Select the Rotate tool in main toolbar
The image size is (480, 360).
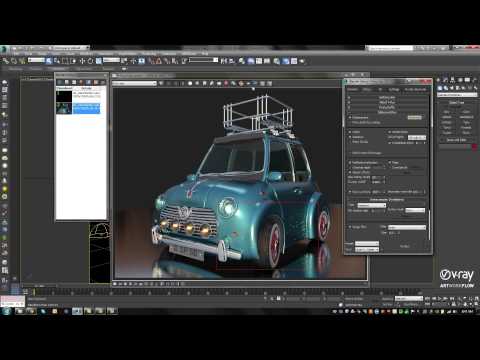[90, 61]
